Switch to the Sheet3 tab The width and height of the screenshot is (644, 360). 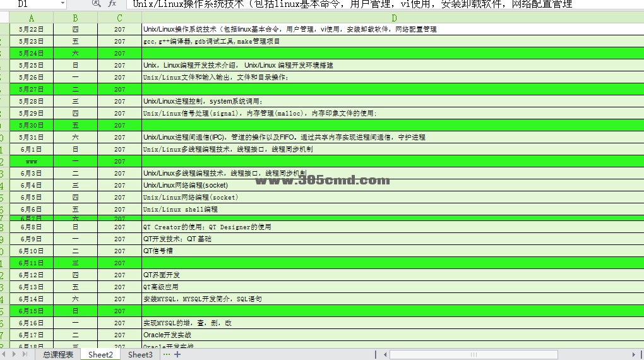click(140, 354)
